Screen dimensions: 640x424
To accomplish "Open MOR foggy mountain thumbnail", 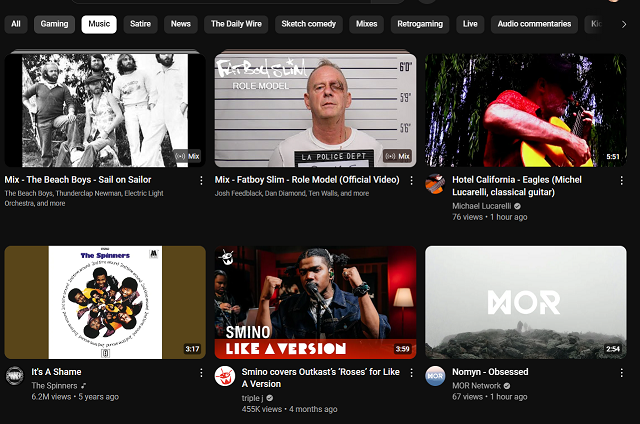I will pos(526,302).
